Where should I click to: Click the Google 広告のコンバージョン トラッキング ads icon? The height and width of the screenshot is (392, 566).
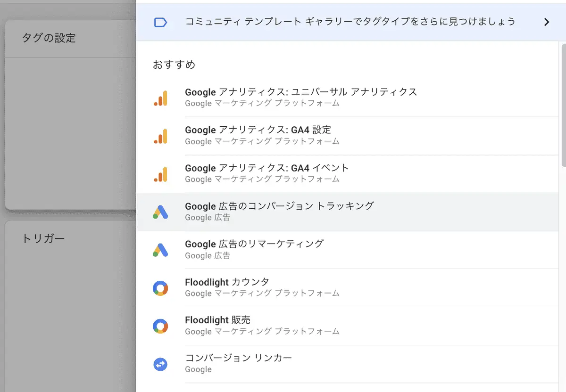click(x=160, y=212)
